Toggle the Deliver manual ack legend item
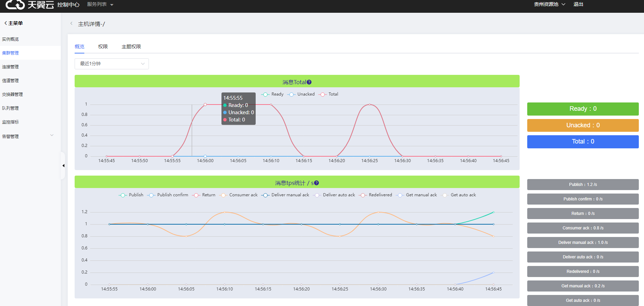This screenshot has width=644, height=306. click(285, 195)
